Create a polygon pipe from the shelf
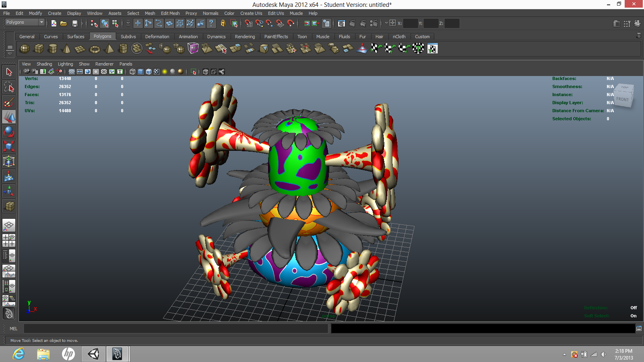 point(123,49)
